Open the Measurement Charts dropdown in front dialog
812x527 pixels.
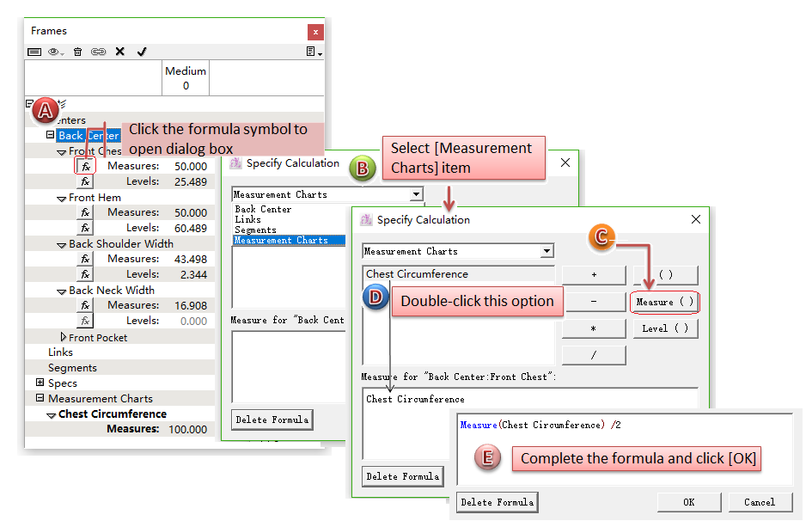click(x=546, y=251)
